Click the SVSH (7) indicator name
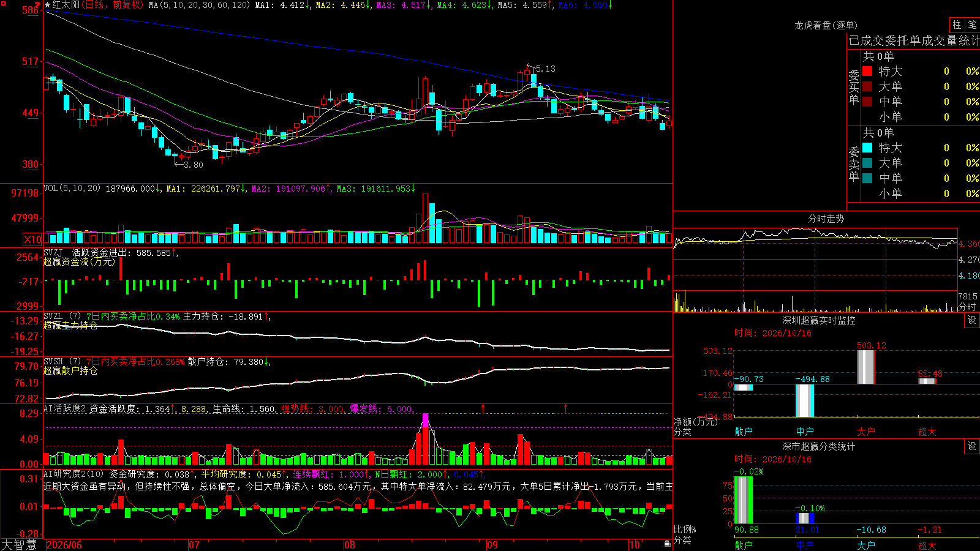The width and height of the screenshot is (980, 551). 62,362
